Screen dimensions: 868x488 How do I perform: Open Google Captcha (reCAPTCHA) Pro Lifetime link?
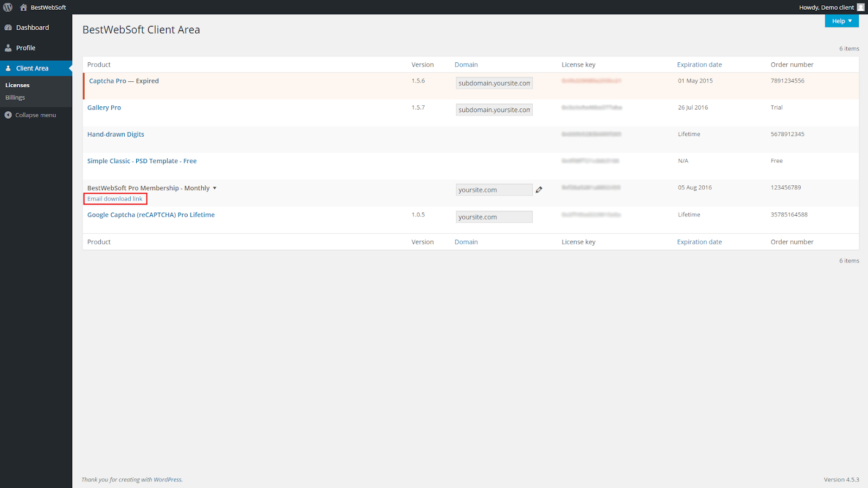pyautogui.click(x=151, y=215)
